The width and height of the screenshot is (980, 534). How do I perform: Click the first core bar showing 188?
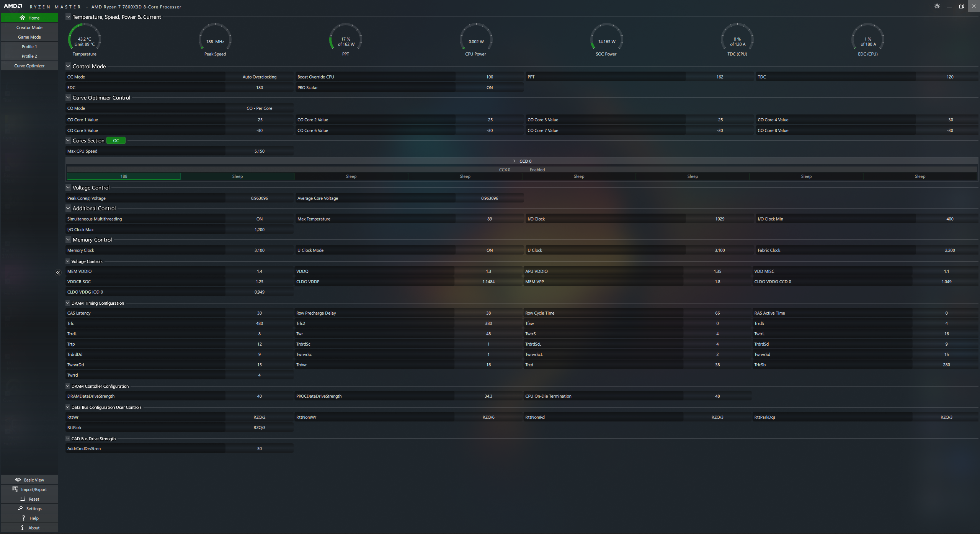124,176
